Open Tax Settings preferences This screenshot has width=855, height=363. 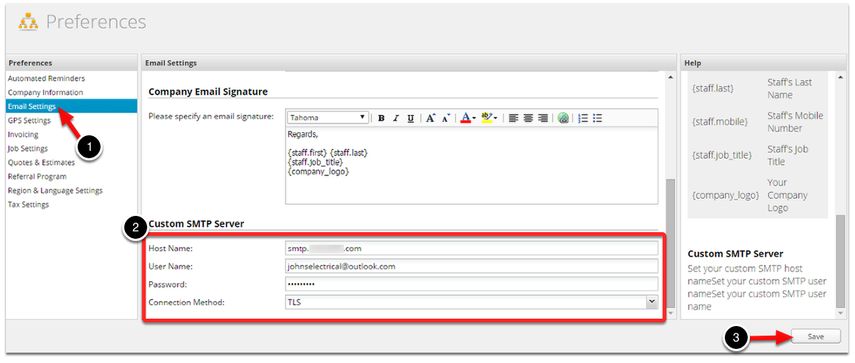coord(28,204)
